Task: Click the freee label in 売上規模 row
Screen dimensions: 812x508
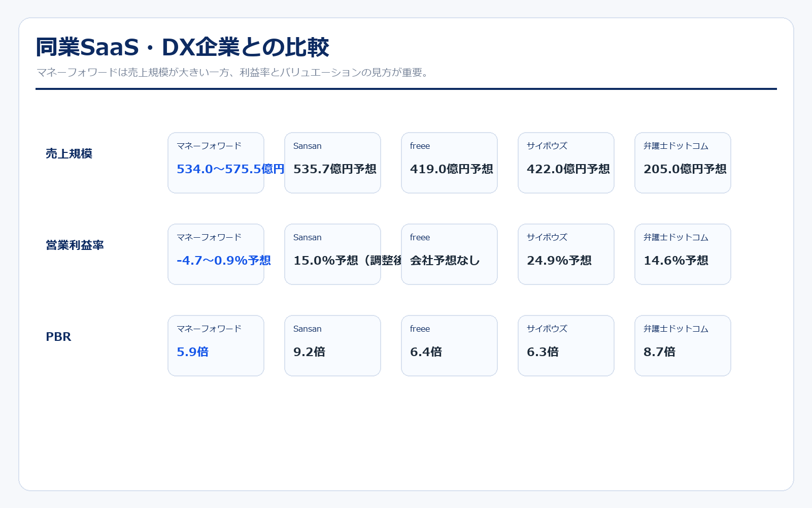Action: click(x=420, y=146)
